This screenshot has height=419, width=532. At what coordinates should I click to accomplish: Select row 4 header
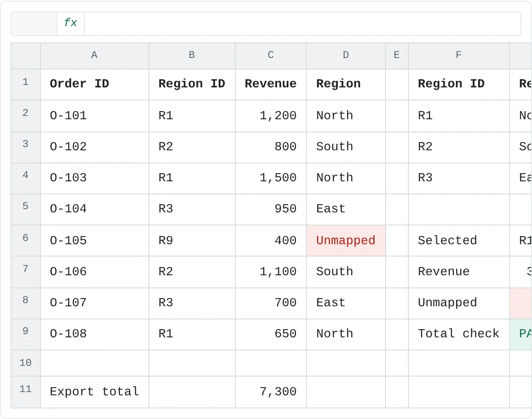click(x=26, y=178)
